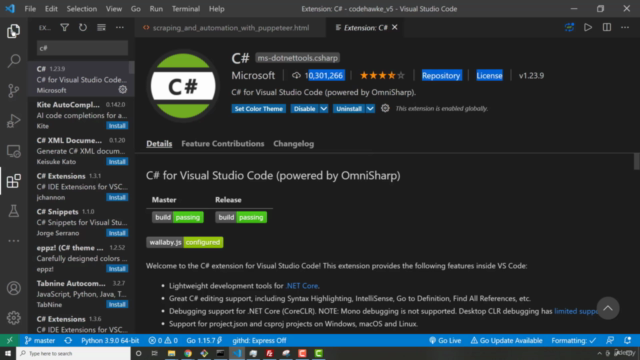Switch to Feature Contributions tab

223,144
